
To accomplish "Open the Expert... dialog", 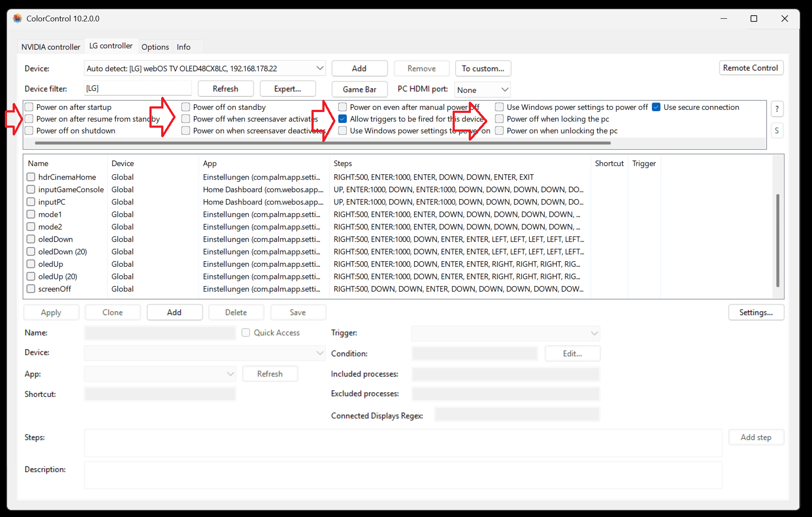I will pos(288,88).
